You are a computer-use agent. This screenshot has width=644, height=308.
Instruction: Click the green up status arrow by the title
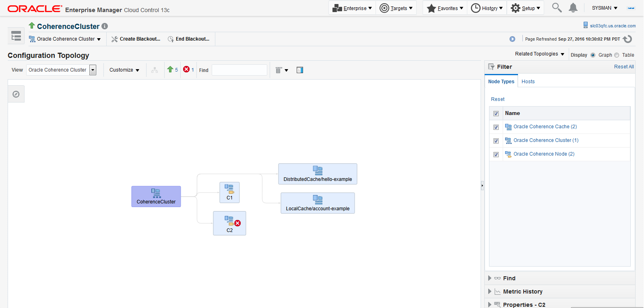pos(32,25)
